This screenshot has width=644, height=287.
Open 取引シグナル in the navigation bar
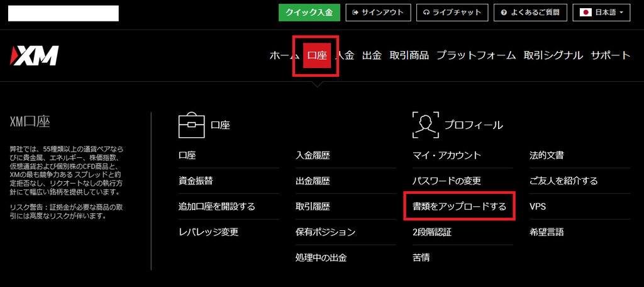point(553,55)
